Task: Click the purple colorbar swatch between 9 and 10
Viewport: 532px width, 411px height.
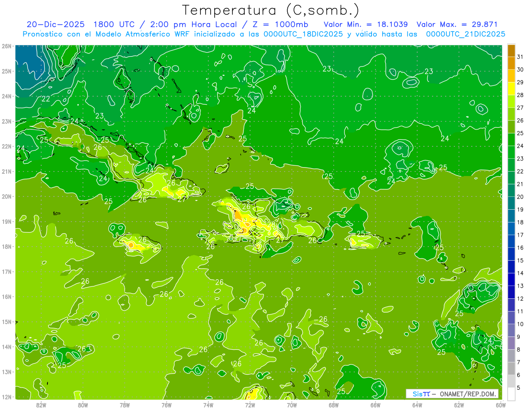Action: [x=511, y=330]
